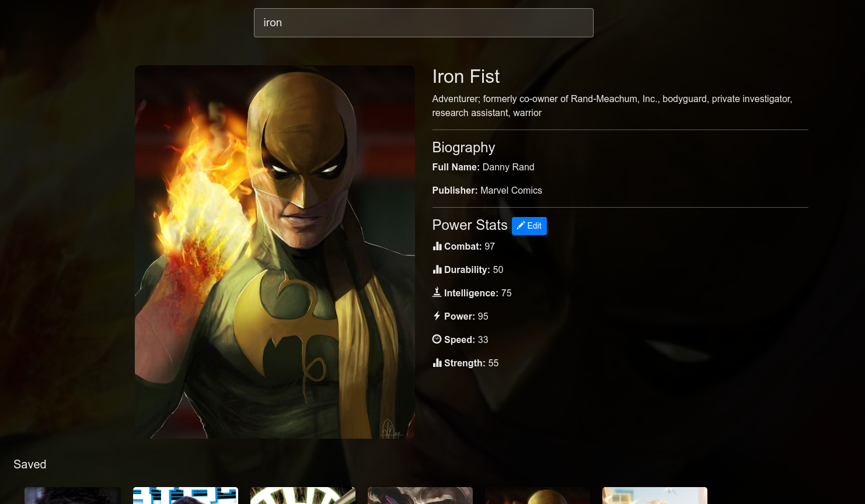This screenshot has height=504, width=865.
Task: Click the "Full Name: Danny Rand" line
Action: pos(483,167)
